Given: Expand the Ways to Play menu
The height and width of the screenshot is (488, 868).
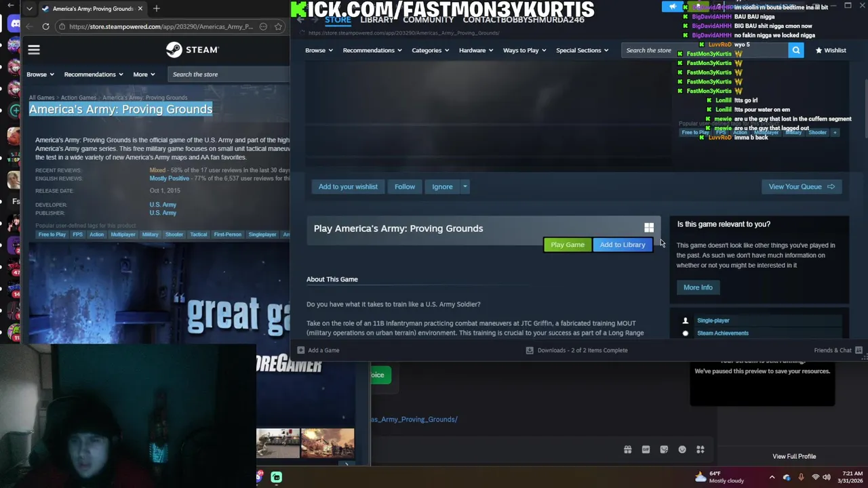Looking at the screenshot, I should click(525, 50).
